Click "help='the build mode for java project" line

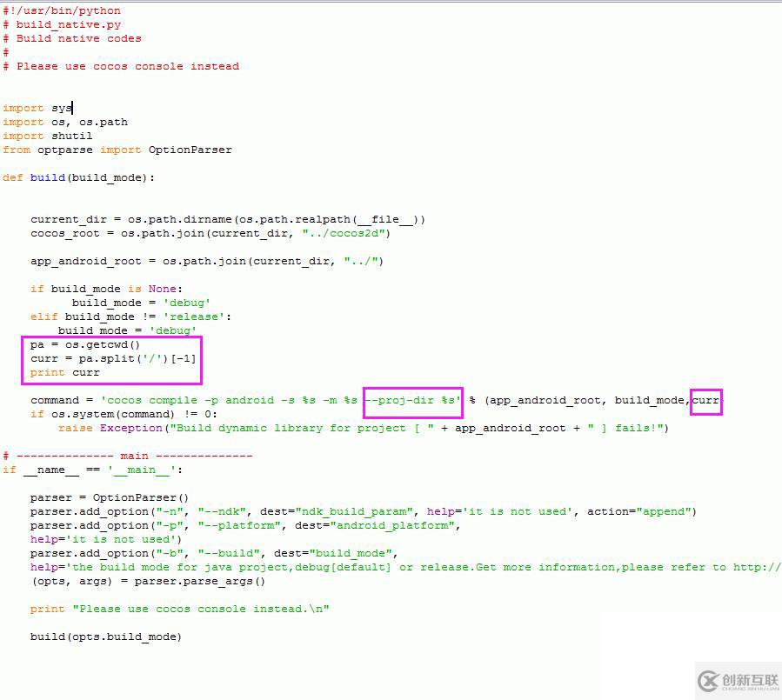[405, 568]
